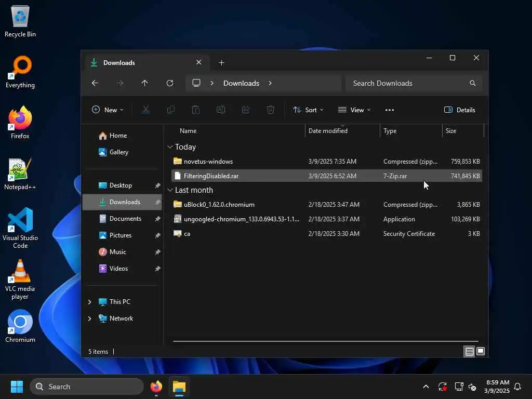Click the Delete trash icon
532x399 pixels.
[x=270, y=110]
